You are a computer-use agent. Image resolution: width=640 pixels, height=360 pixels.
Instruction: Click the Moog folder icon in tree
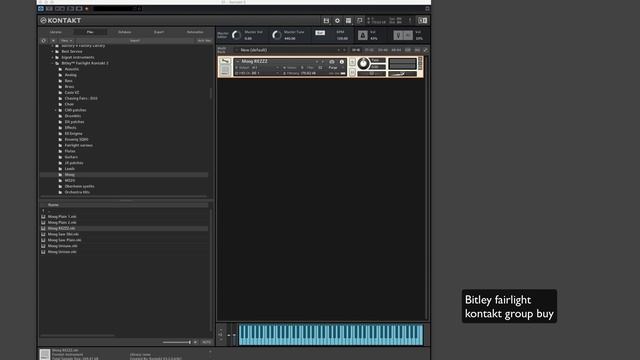point(60,175)
